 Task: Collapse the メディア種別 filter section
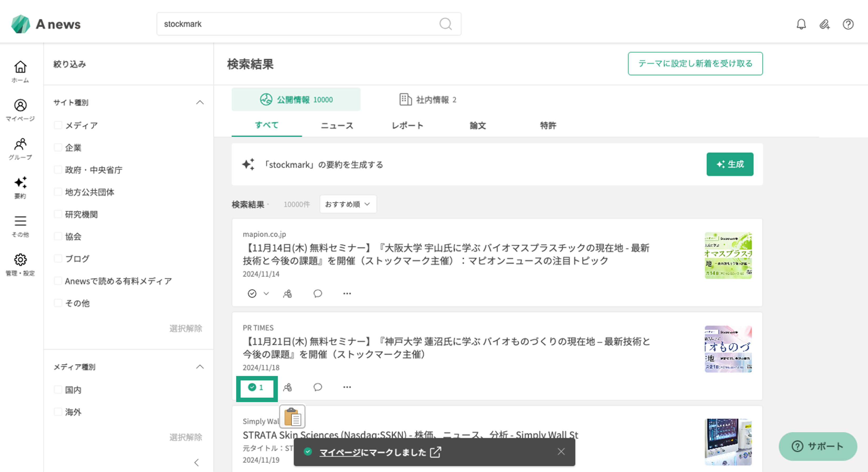click(200, 367)
